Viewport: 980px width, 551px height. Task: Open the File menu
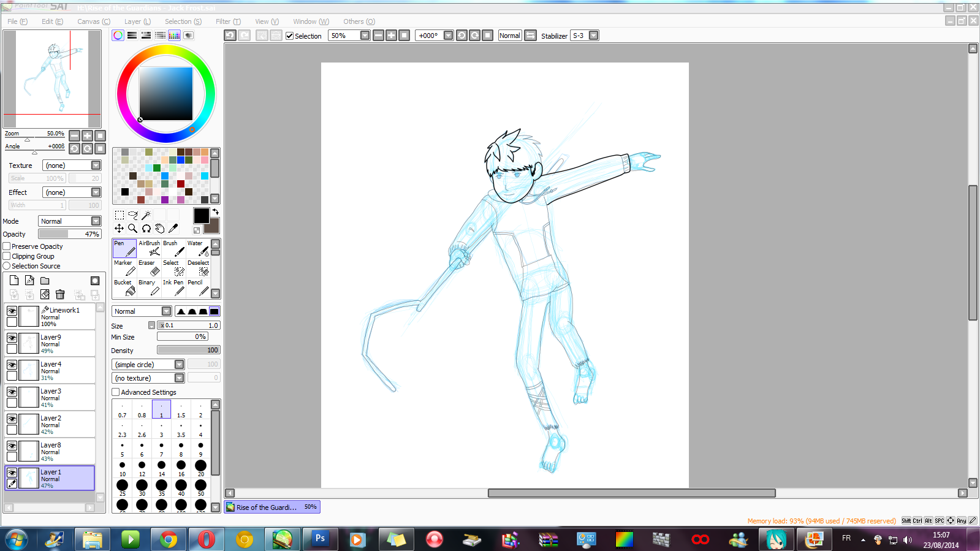coord(17,21)
